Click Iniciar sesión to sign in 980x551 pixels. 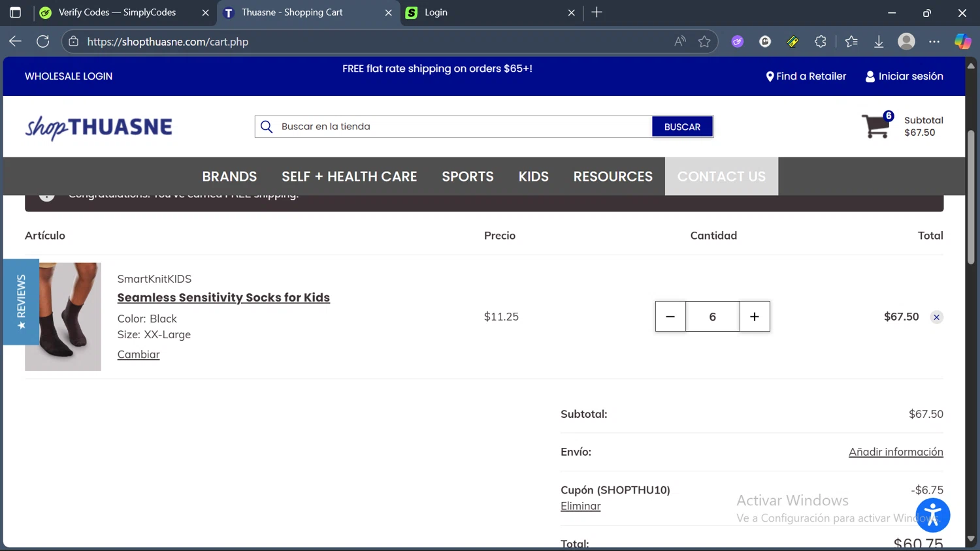904,76
